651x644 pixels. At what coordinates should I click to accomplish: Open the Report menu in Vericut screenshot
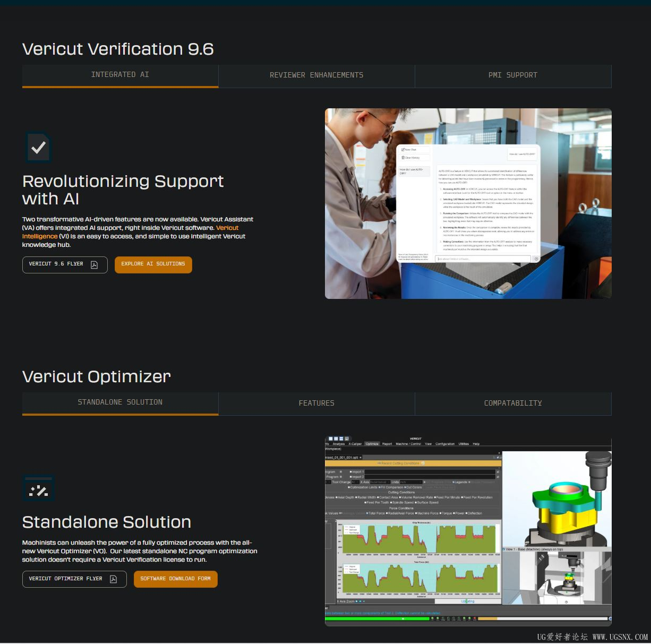(387, 444)
